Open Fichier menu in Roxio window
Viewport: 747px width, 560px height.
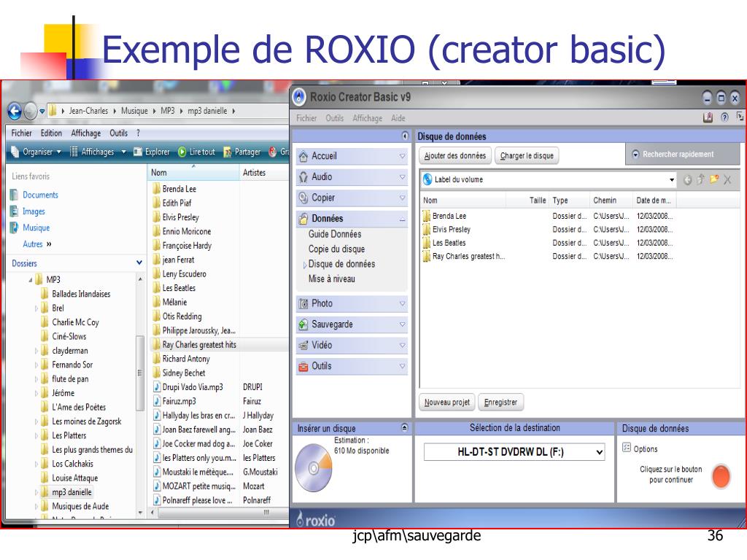coord(306,118)
